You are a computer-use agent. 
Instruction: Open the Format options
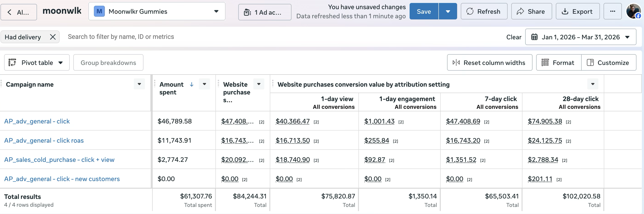(559, 63)
